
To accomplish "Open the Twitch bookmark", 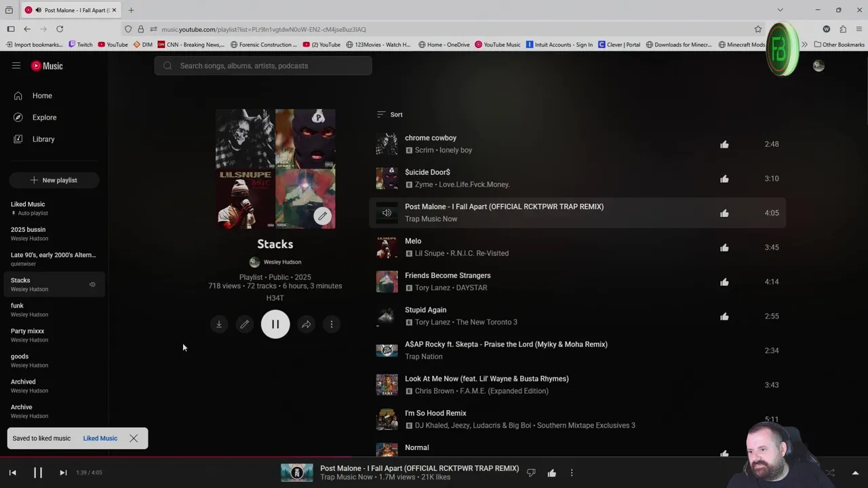I will 81,45.
